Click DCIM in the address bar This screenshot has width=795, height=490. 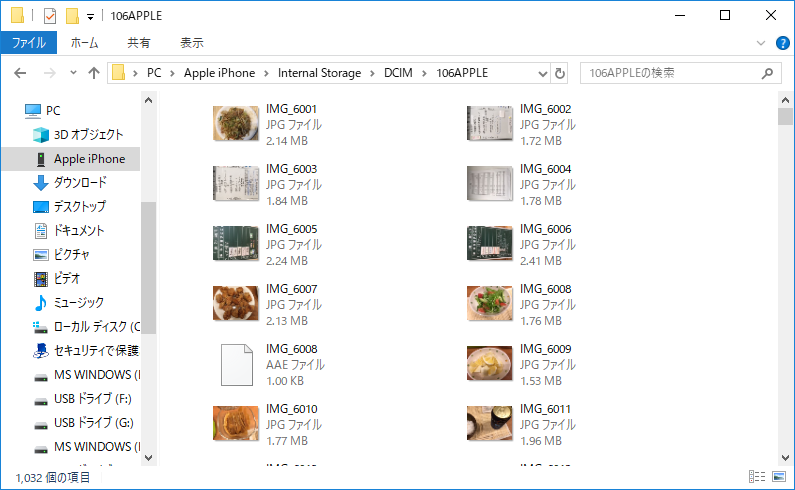398,73
